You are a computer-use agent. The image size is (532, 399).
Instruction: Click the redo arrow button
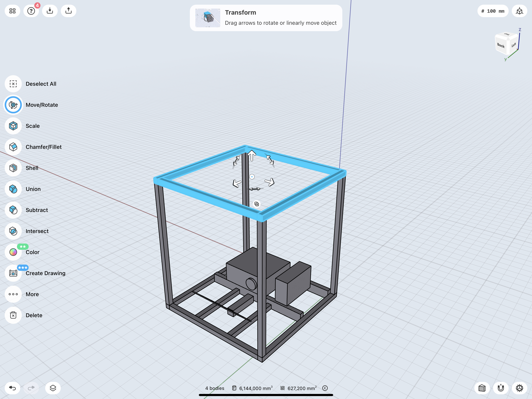click(x=31, y=388)
